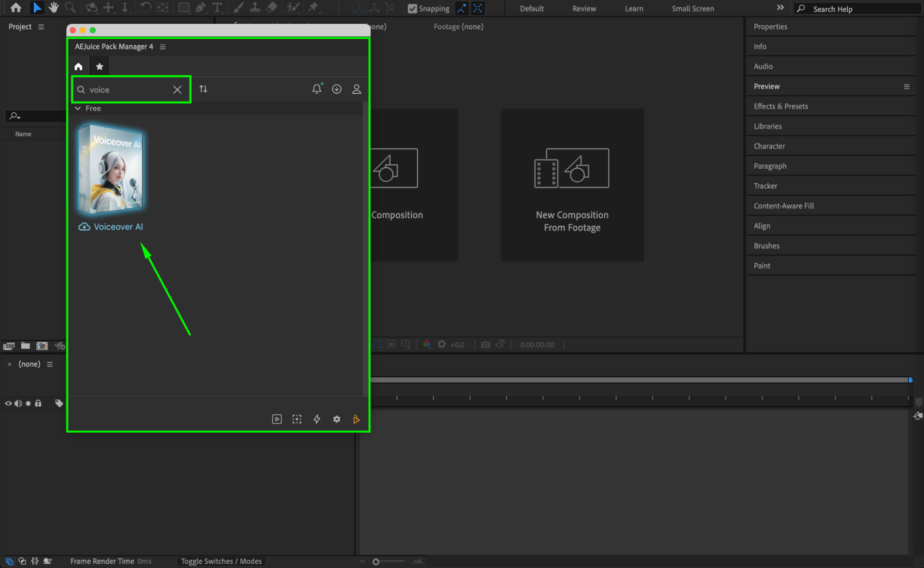924x568 pixels.
Task: Click Toggle Switches / Modes button
Action: tap(221, 561)
